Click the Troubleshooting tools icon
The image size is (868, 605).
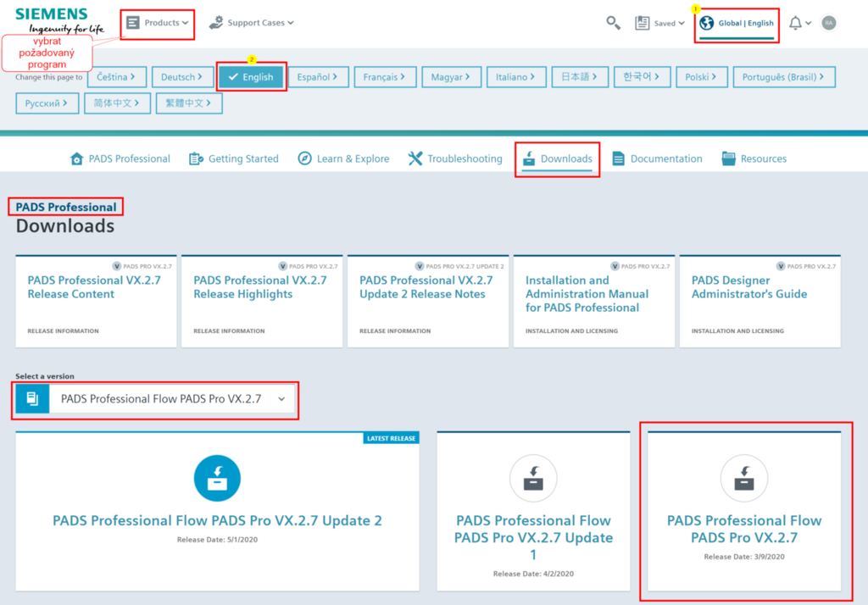click(x=415, y=158)
